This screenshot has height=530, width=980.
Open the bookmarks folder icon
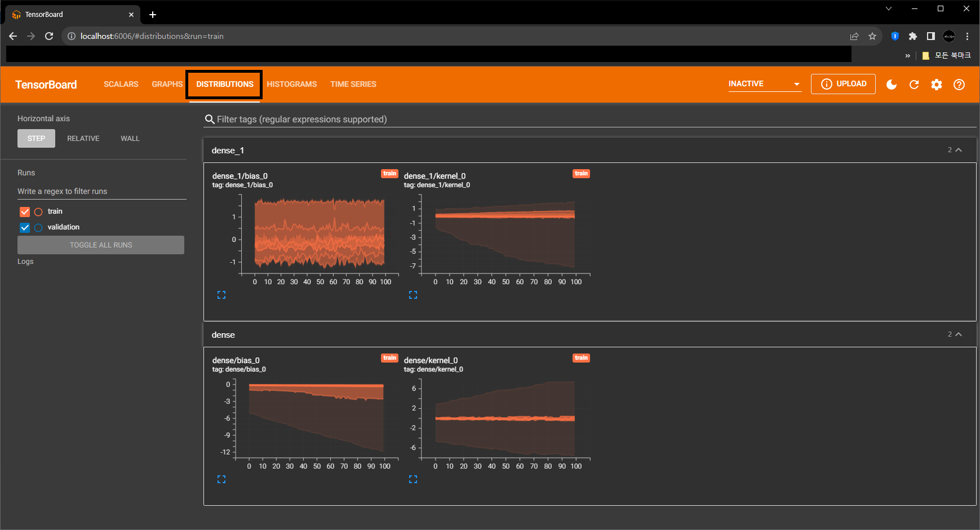pyautogui.click(x=925, y=55)
